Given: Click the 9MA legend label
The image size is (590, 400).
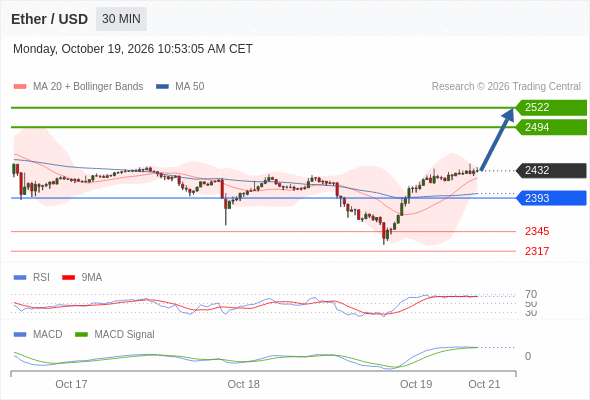Looking at the screenshot, I should tap(92, 277).
